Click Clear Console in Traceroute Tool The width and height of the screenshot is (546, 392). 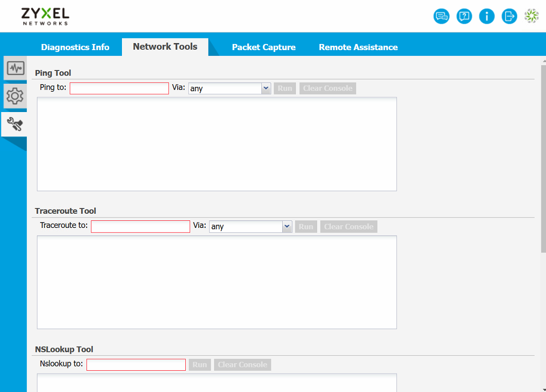(x=348, y=226)
